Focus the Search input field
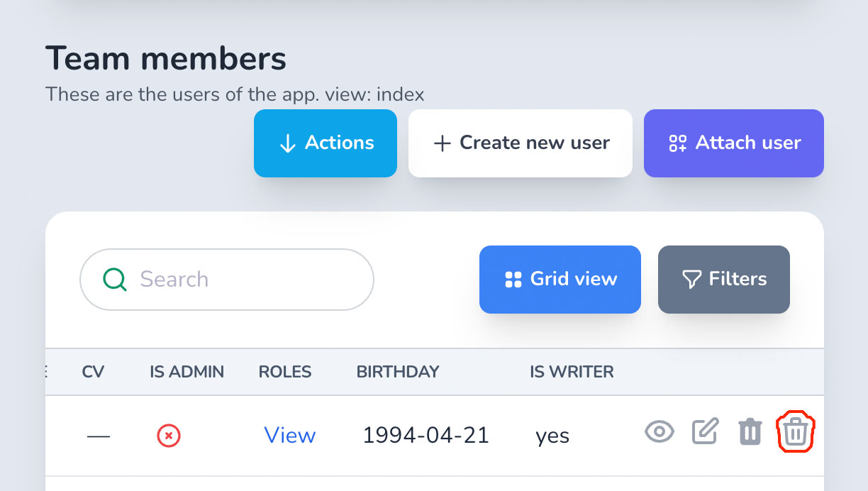This screenshot has height=491, width=868. pos(227,280)
